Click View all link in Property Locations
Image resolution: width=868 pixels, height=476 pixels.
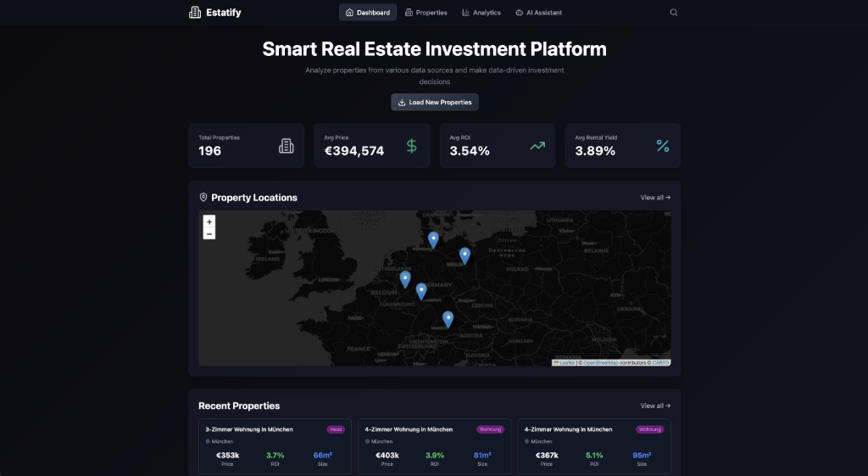pos(655,197)
